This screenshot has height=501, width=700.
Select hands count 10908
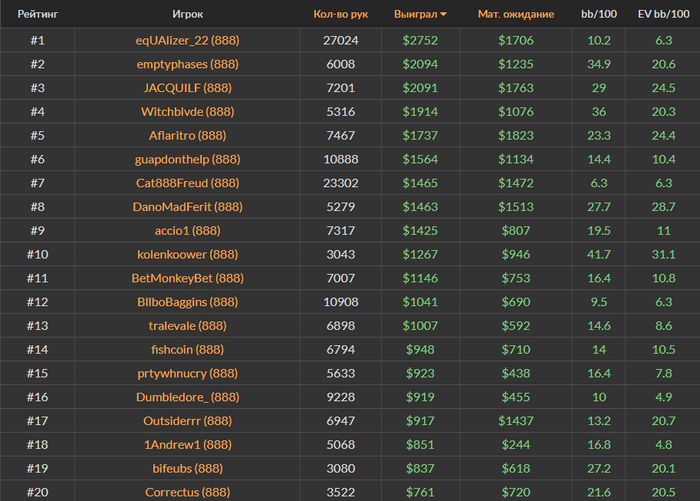coord(341,302)
